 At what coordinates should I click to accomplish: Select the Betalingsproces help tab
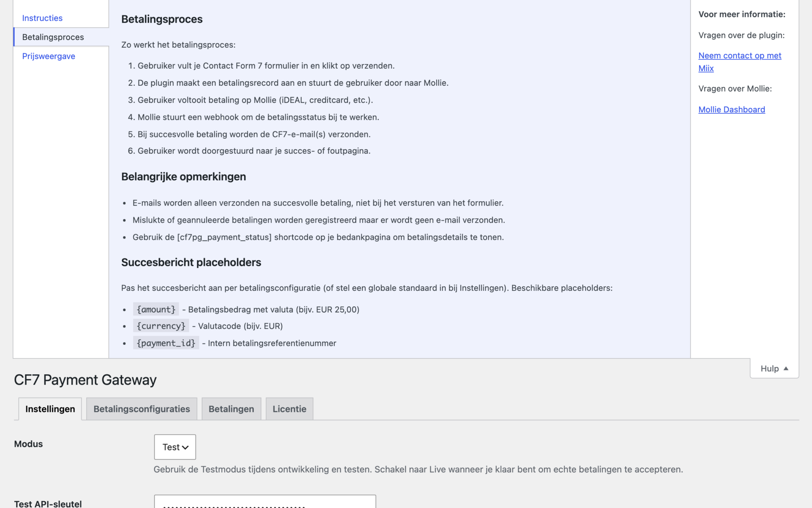(x=53, y=37)
